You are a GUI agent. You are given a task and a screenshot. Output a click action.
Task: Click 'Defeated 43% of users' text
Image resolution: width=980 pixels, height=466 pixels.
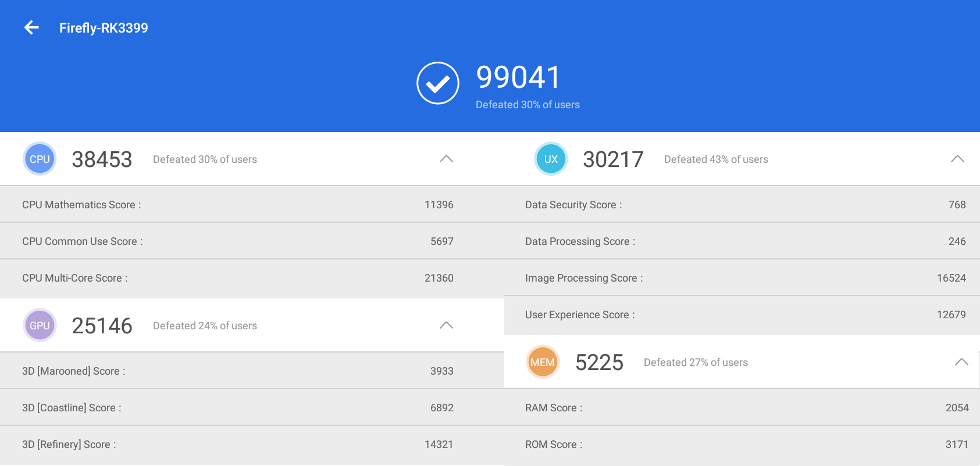[716, 159]
